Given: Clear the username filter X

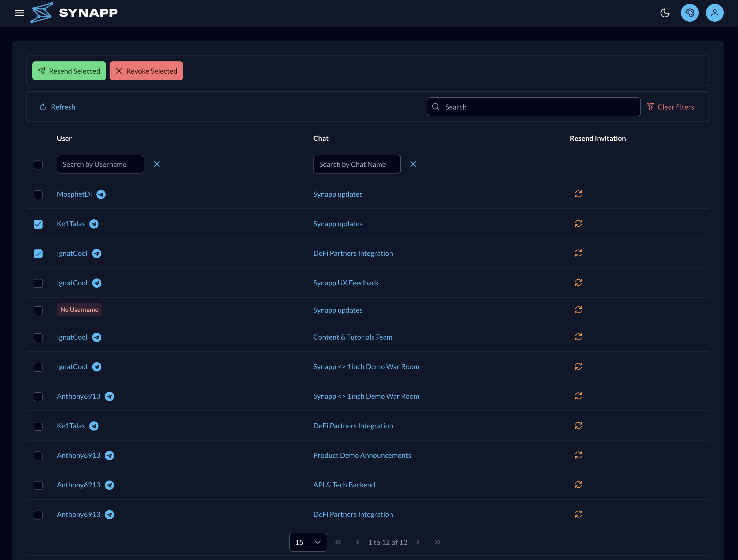Looking at the screenshot, I should (x=156, y=164).
